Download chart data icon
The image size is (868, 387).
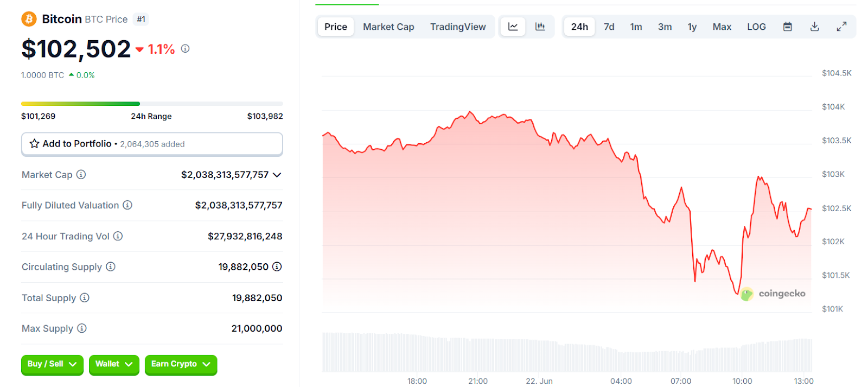click(814, 27)
